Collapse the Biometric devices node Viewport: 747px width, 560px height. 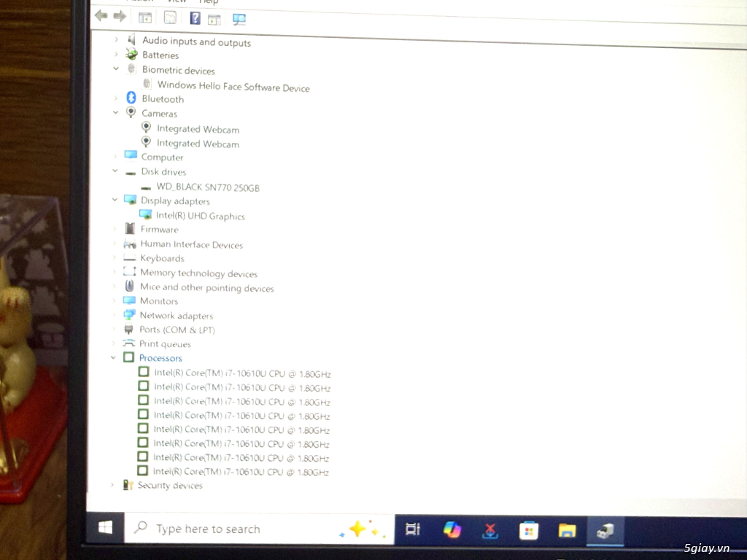(116, 69)
